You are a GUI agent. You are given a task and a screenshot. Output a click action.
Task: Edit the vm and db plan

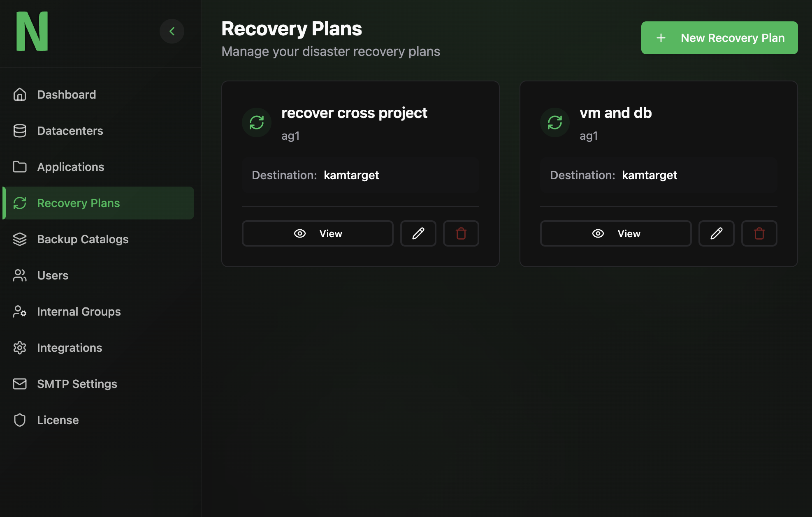click(716, 233)
